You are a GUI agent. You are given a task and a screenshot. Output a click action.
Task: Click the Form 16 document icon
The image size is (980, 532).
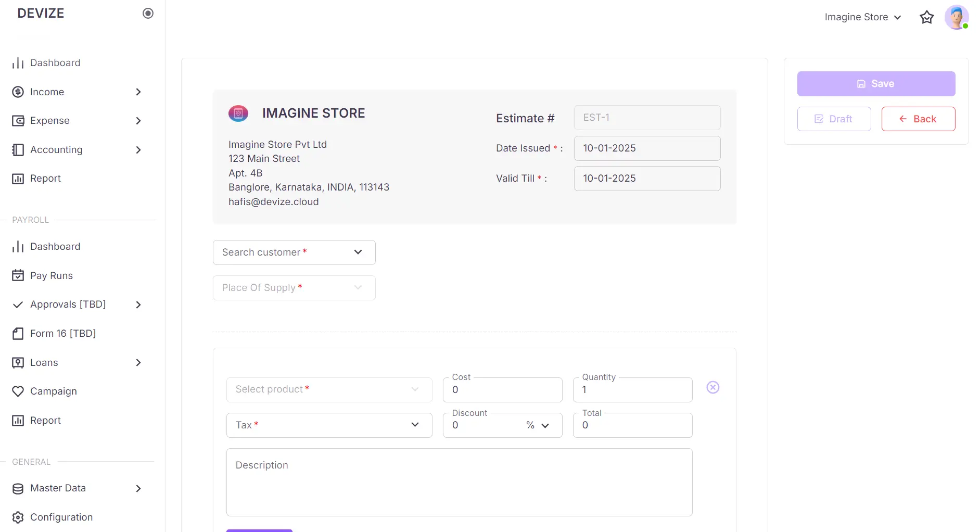[18, 334]
